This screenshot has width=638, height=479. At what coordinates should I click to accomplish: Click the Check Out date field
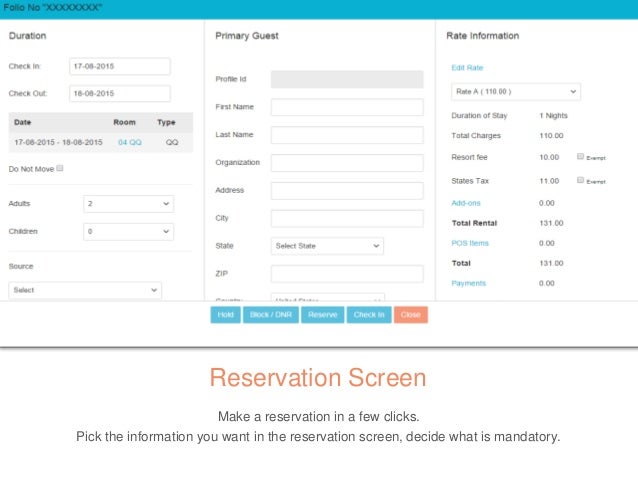[120, 94]
